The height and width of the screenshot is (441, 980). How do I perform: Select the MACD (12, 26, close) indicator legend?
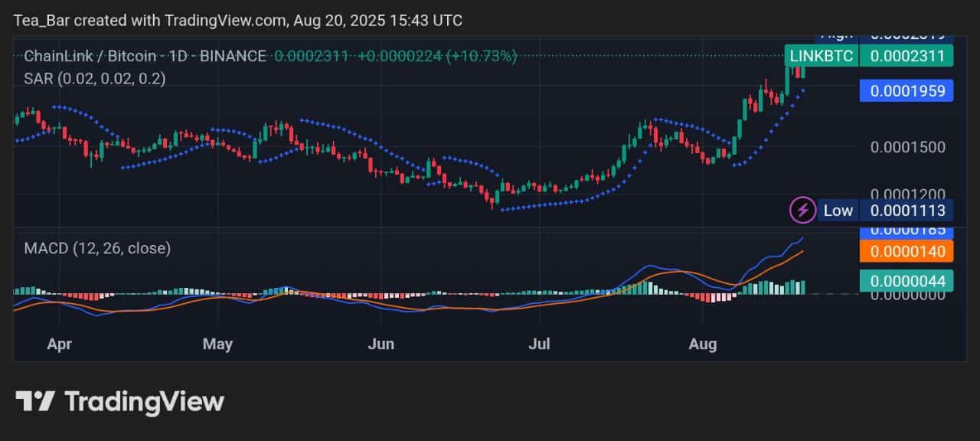[x=97, y=248]
